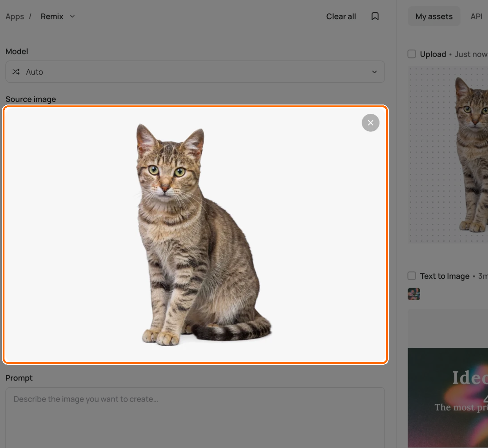Check the Text to Image checkbox
488x448 pixels.
(x=412, y=276)
